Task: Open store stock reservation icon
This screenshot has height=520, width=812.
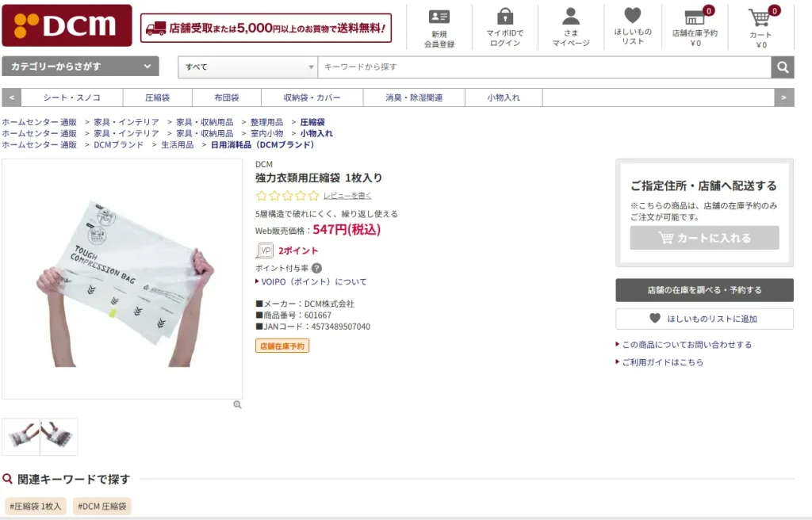Action: pos(695,17)
